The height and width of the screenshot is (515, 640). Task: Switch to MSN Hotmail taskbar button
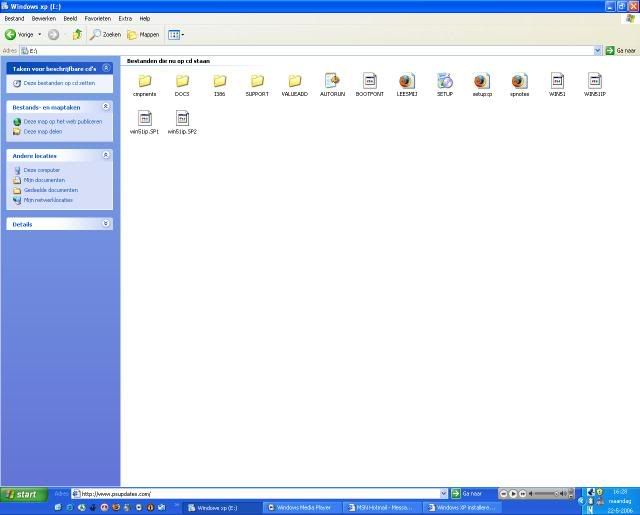[x=380, y=508]
